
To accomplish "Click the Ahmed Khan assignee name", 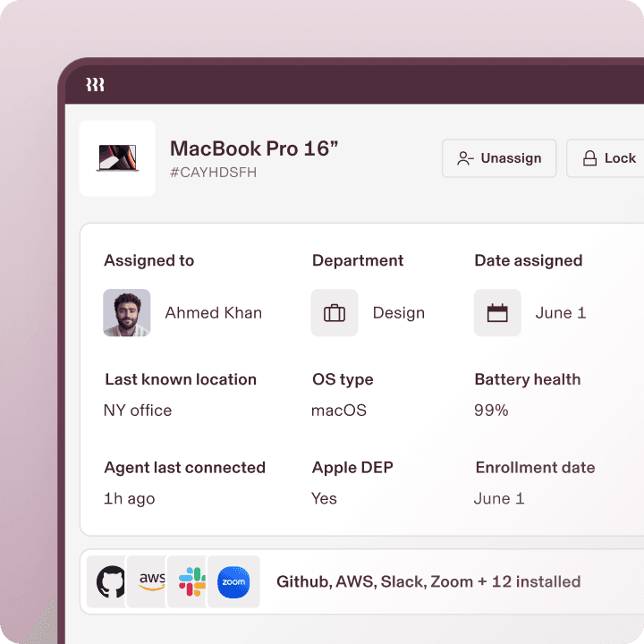I will (x=213, y=313).
